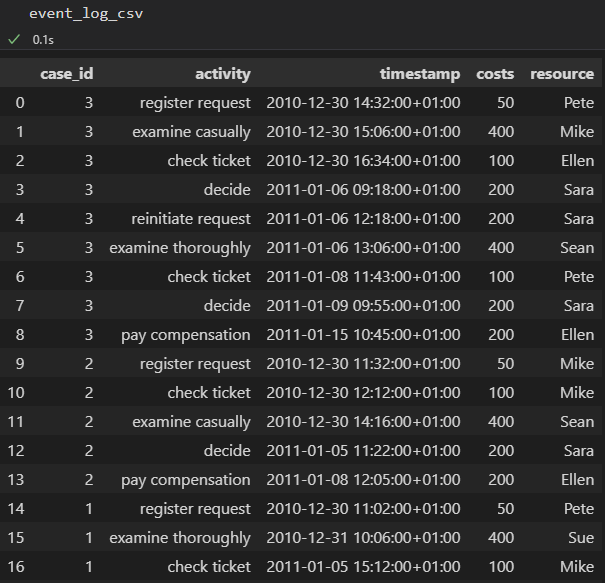Click register request in row 14

[x=195, y=509]
